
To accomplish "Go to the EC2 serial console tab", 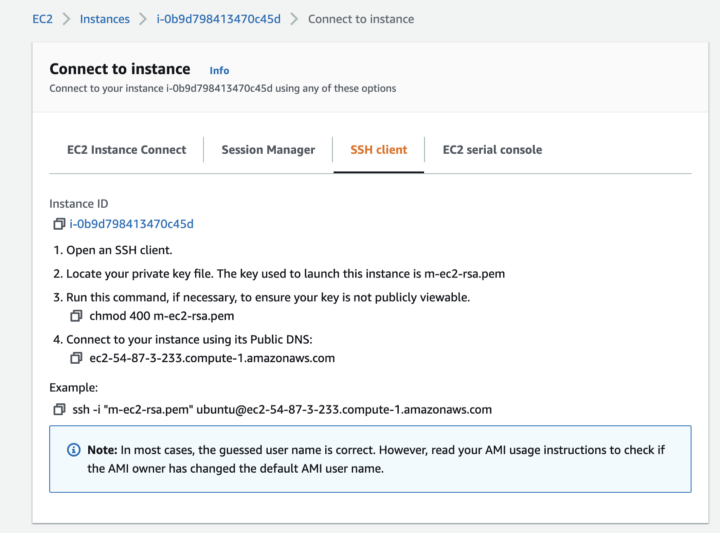I will coord(492,150).
